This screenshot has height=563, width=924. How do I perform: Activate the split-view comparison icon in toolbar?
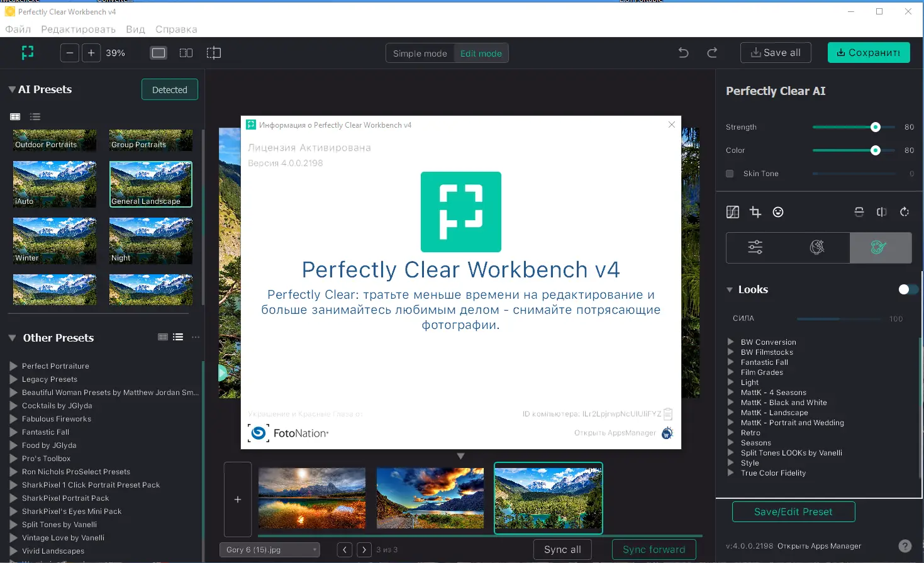[x=186, y=53]
